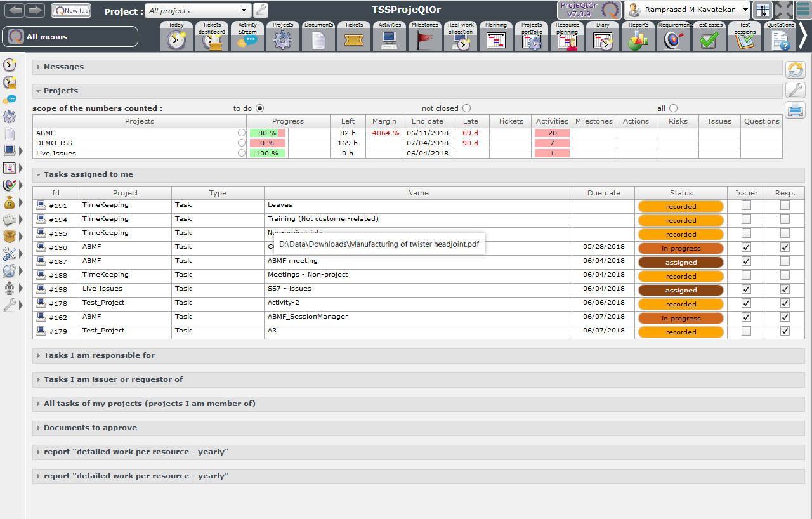Select the 'not closed' radio button

pyautogui.click(x=466, y=108)
